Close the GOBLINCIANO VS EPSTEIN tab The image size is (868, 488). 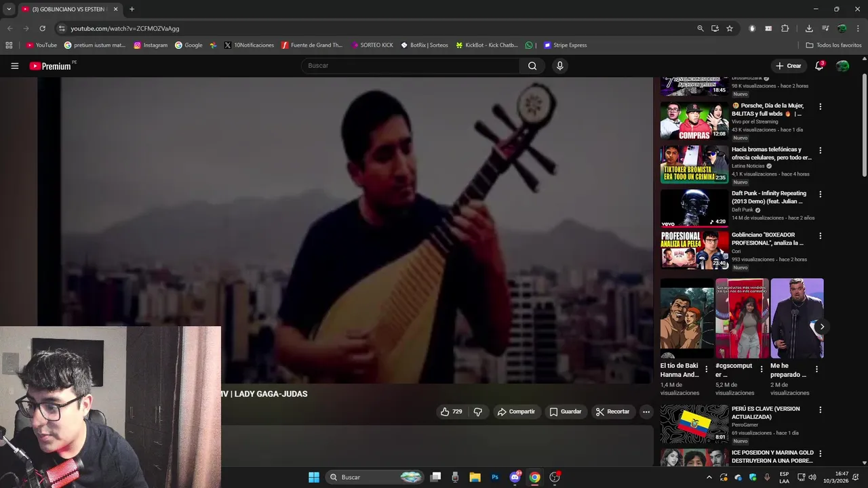[115, 9]
